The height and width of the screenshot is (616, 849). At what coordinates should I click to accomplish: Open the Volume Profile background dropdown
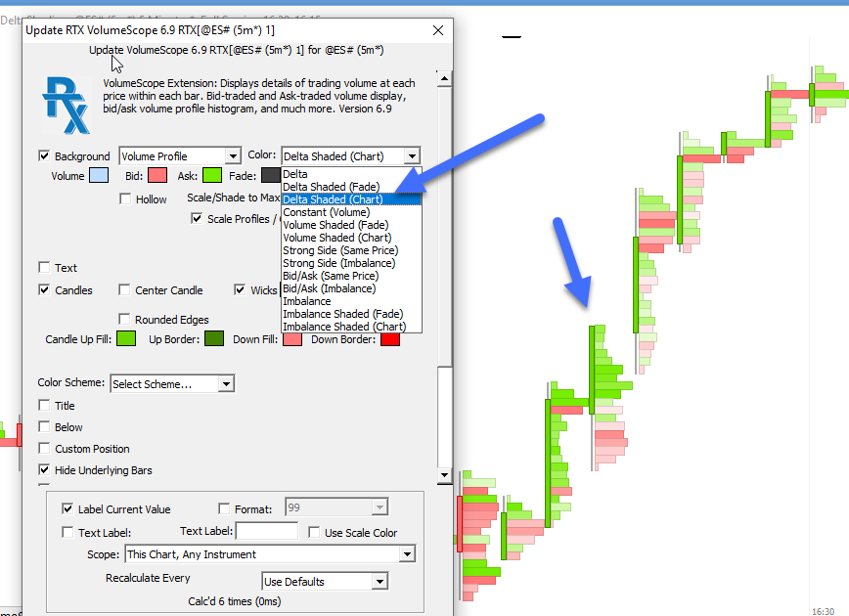(180, 155)
